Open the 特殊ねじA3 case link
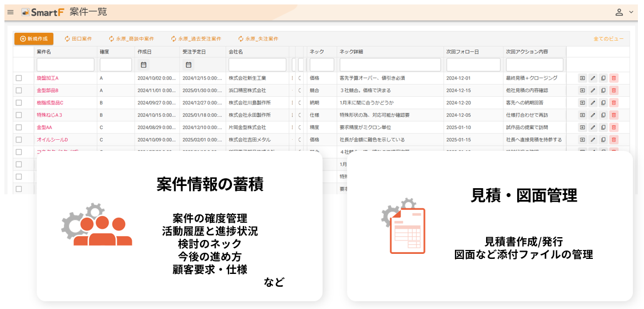 pos(49,115)
